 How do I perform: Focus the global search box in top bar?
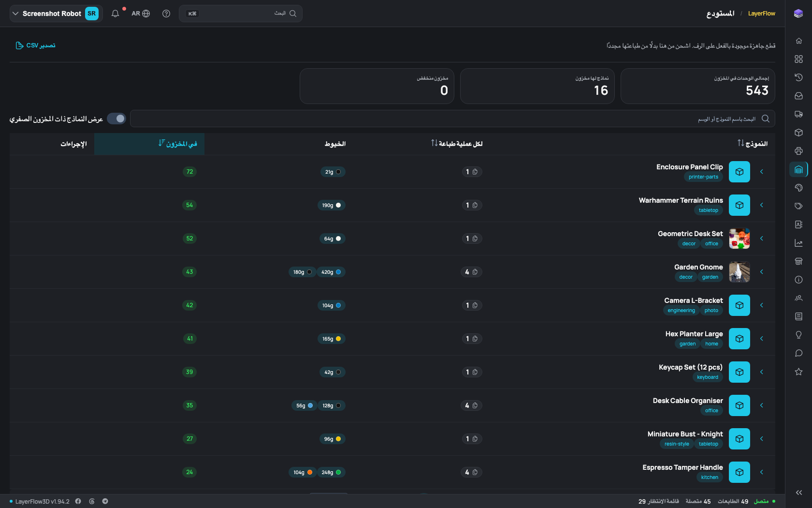pyautogui.click(x=241, y=14)
